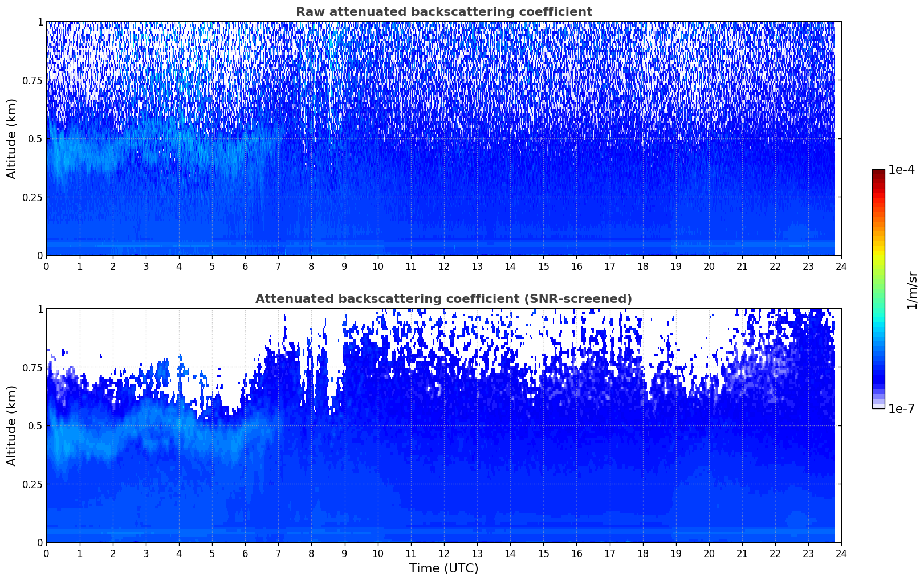
Task: Click hour tick "3" under the top plot
Action: 146,266
